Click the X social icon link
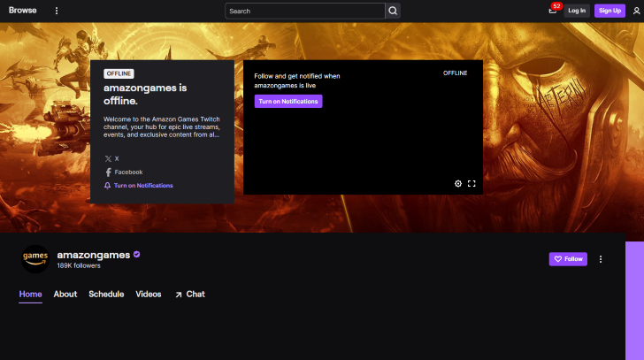This screenshot has height=360, width=644. (111, 158)
